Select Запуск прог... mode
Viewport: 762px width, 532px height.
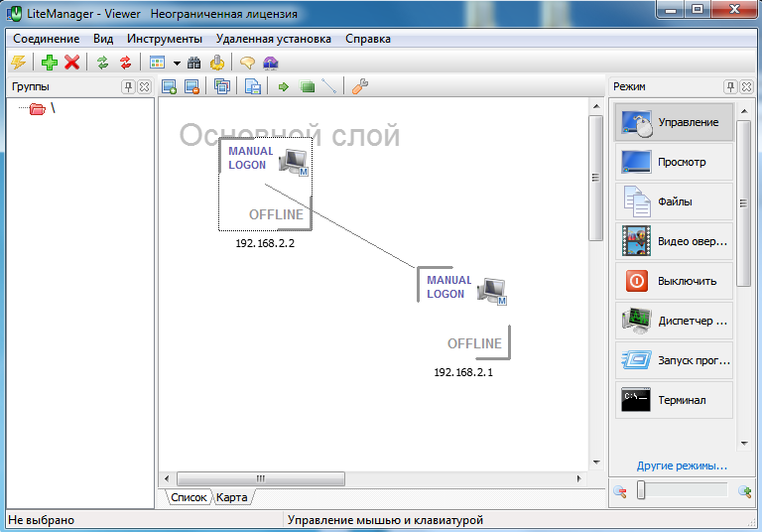[x=674, y=360]
